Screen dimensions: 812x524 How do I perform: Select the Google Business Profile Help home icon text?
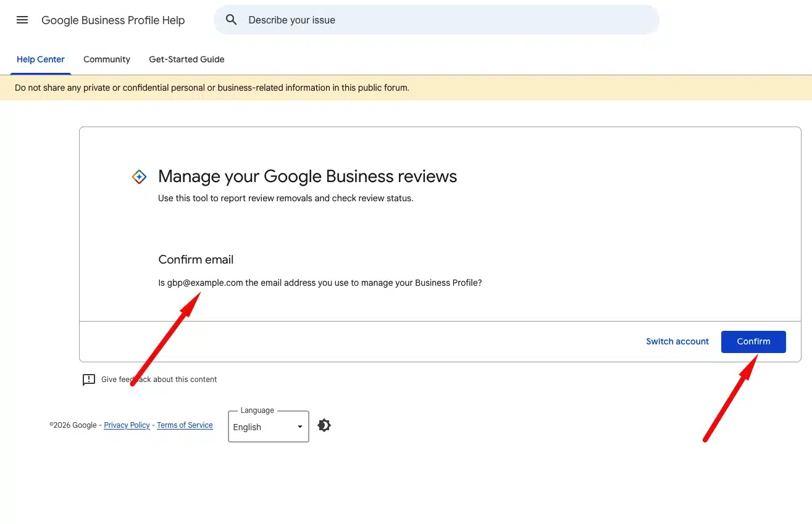113,20
